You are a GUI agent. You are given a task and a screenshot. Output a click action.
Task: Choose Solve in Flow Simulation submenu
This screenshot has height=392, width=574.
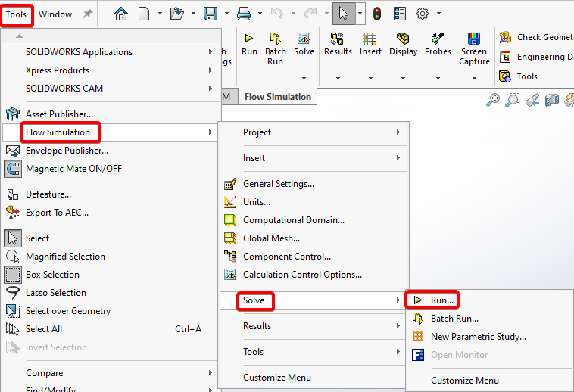click(314, 300)
